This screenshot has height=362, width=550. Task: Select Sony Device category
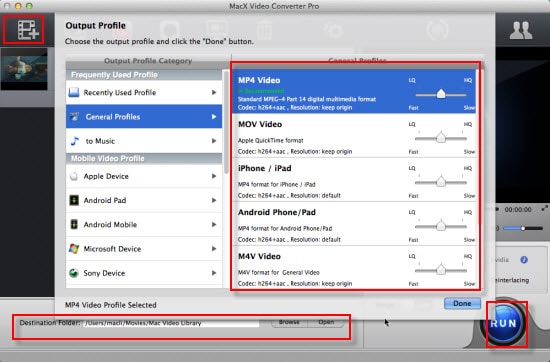(144, 273)
